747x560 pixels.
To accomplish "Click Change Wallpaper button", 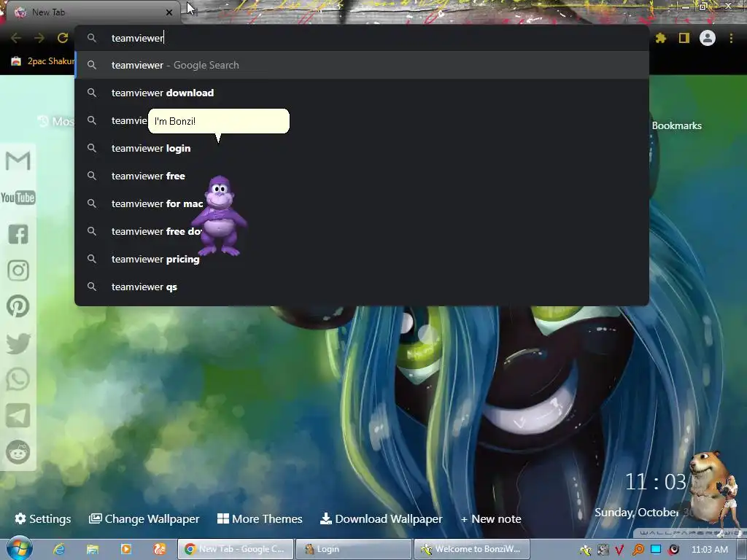I will 144,518.
